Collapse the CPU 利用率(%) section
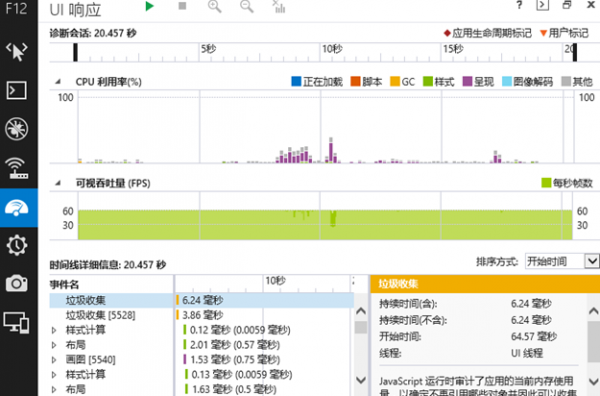 pos(58,81)
